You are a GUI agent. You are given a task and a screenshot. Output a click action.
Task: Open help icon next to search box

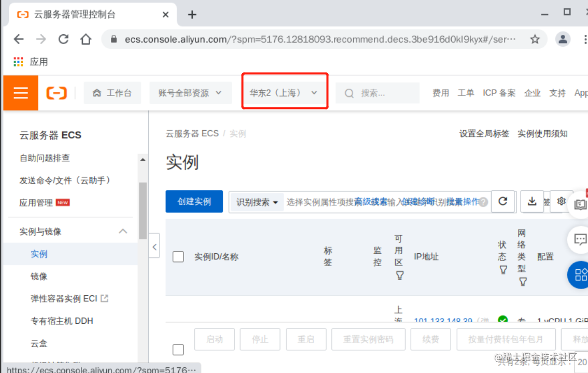click(x=484, y=202)
